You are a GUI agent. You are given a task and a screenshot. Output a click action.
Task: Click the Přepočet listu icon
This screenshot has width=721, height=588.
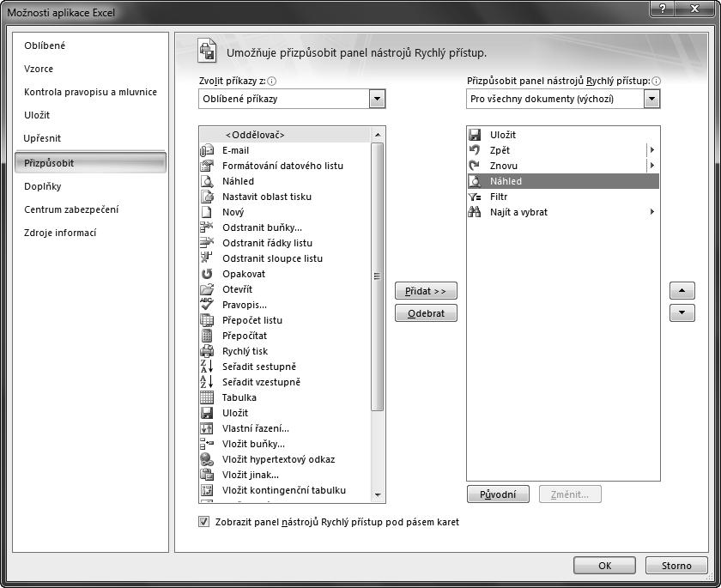(207, 320)
